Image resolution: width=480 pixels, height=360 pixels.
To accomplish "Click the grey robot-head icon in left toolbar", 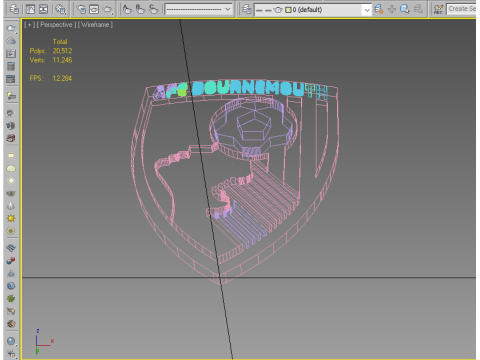I will pyautogui.click(x=10, y=113).
